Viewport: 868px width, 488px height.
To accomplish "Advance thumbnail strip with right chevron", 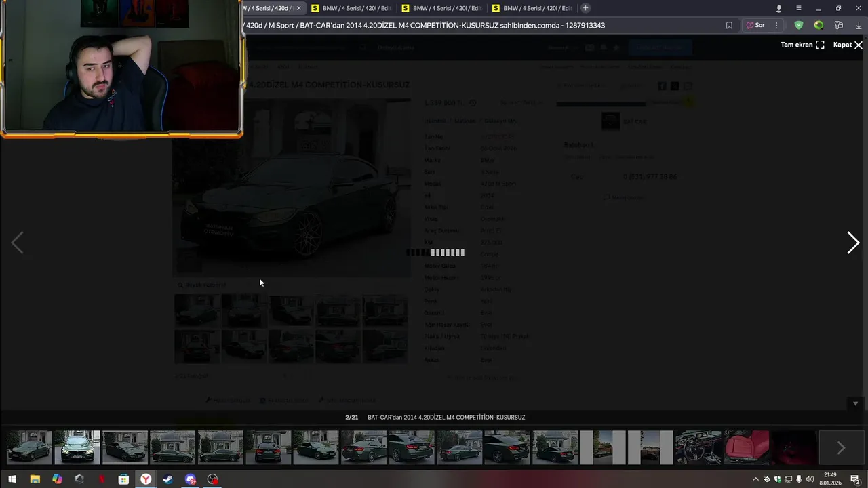I will [841, 448].
